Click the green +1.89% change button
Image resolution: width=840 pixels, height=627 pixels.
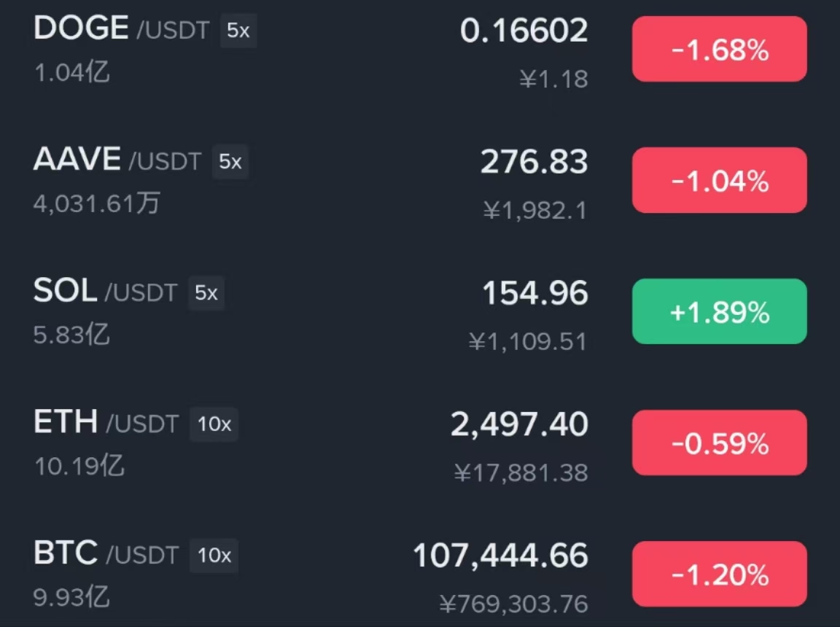tap(720, 311)
